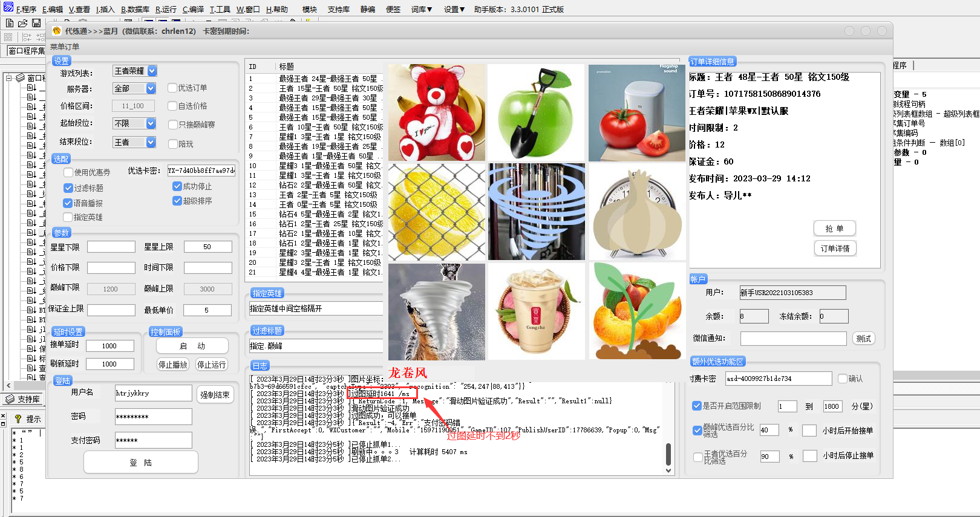Click the Save floppy disk icon

[x=36, y=24]
